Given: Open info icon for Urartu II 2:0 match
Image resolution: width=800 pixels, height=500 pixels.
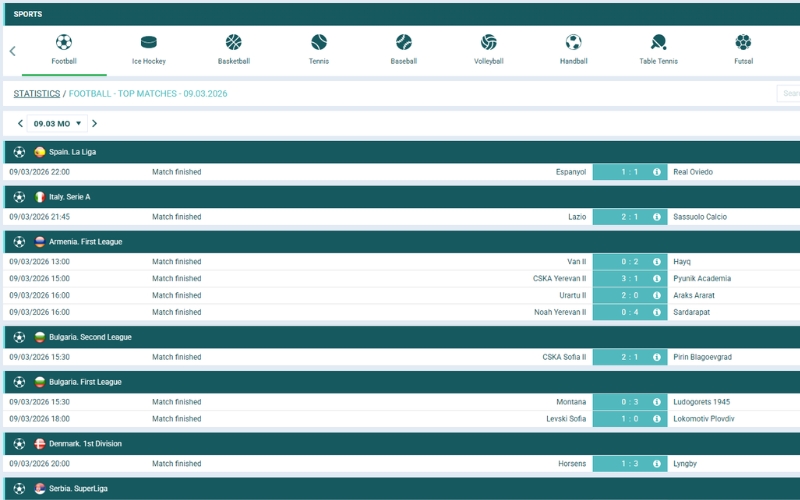Looking at the screenshot, I should pyautogui.click(x=657, y=295).
